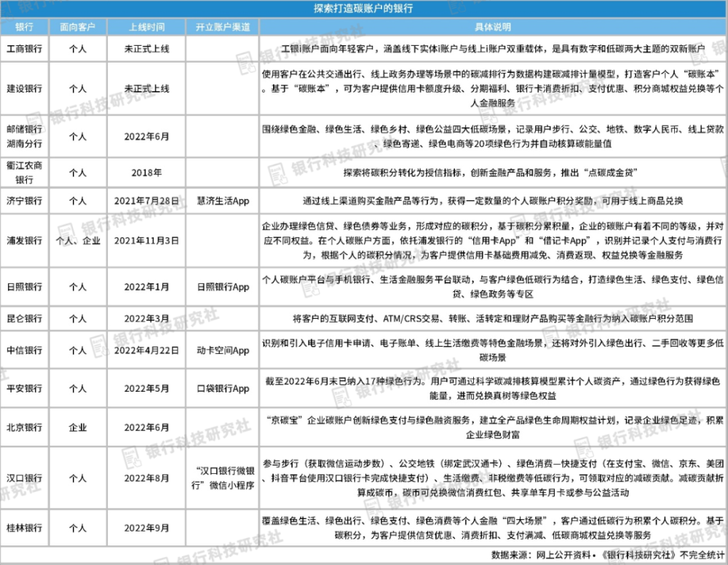Click the 数据来源 footer note

click(x=607, y=554)
